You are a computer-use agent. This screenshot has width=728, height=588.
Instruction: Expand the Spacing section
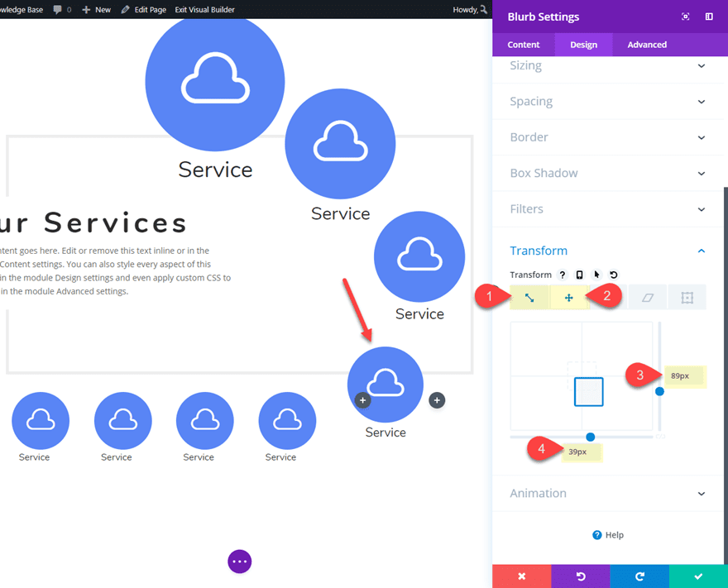[608, 101]
